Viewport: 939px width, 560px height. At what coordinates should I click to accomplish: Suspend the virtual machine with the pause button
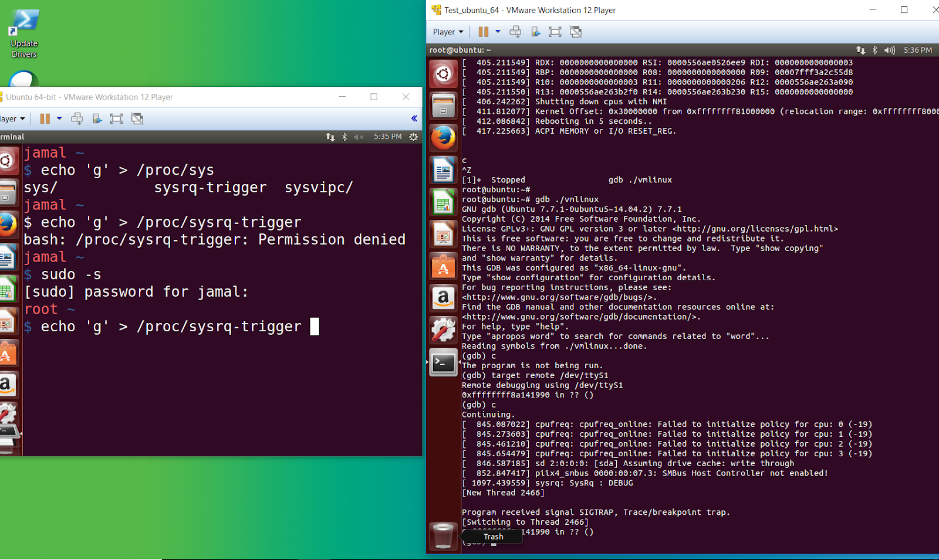[484, 32]
